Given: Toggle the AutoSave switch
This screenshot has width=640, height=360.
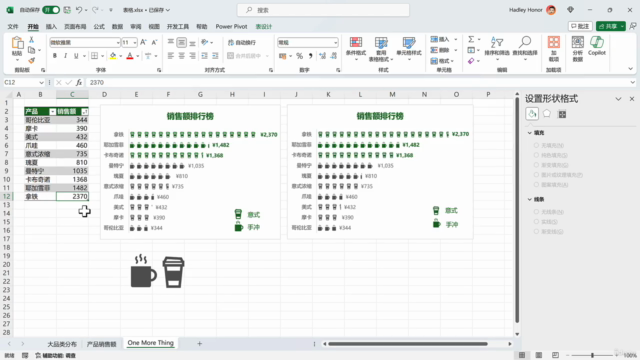Looking at the screenshot, I should (x=51, y=10).
